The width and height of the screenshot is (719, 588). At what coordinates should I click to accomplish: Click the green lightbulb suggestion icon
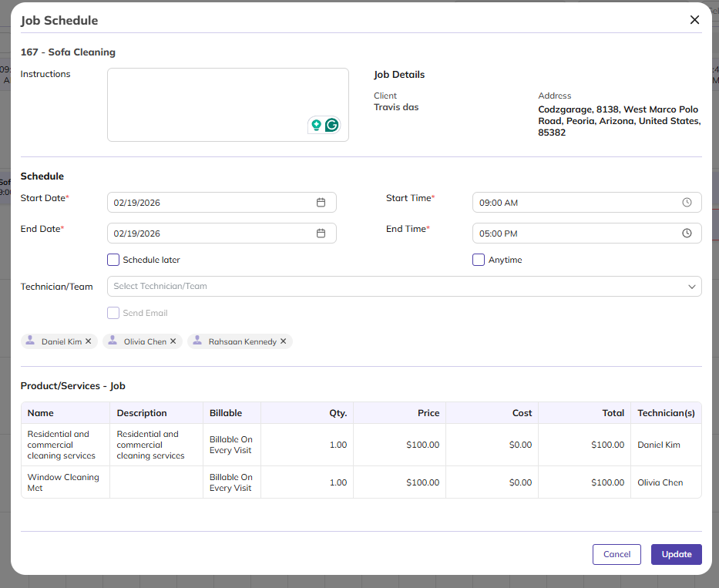316,125
